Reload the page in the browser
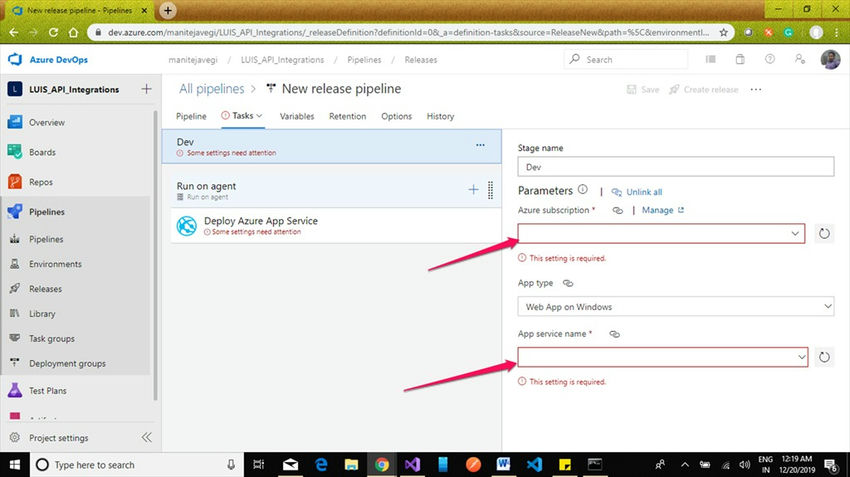The width and height of the screenshot is (850, 477). coord(53,33)
